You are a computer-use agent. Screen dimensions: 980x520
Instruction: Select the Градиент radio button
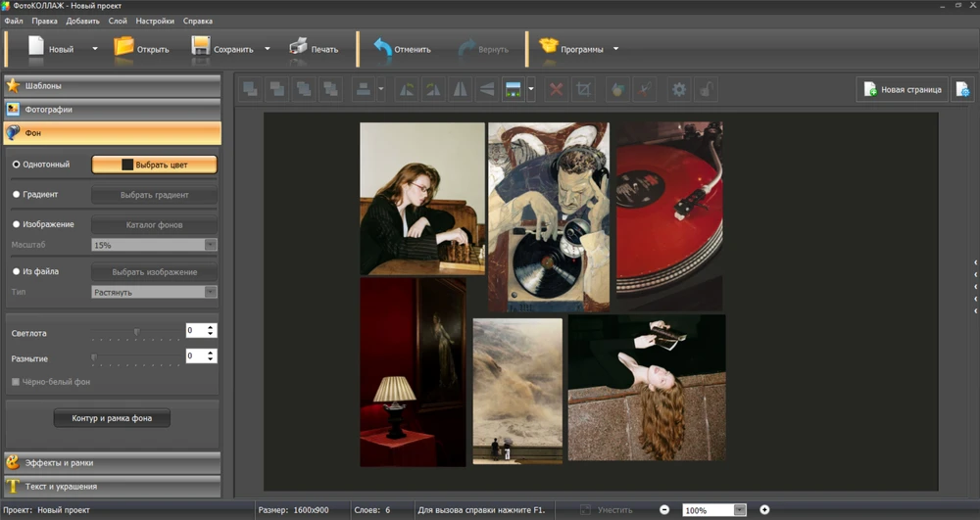(x=16, y=195)
